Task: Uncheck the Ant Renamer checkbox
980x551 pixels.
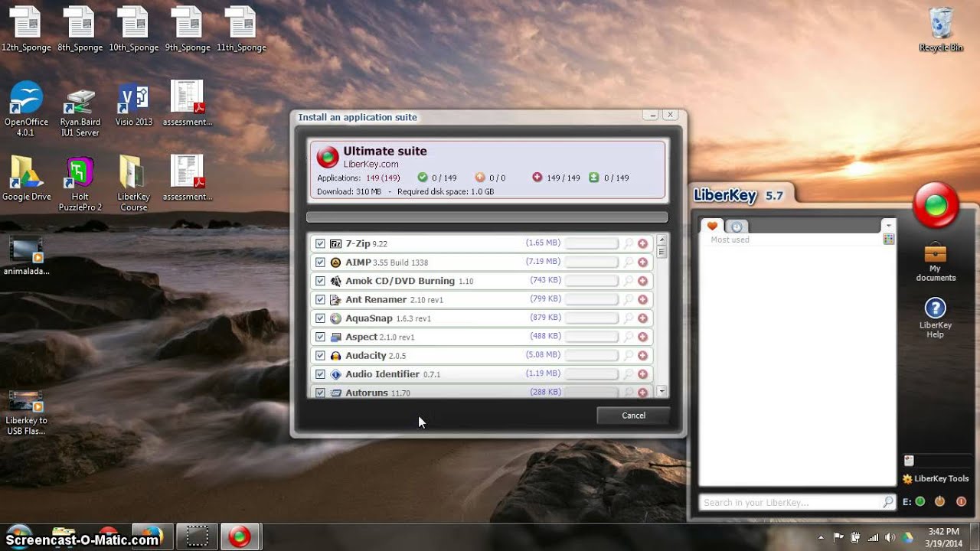Action: (320, 299)
